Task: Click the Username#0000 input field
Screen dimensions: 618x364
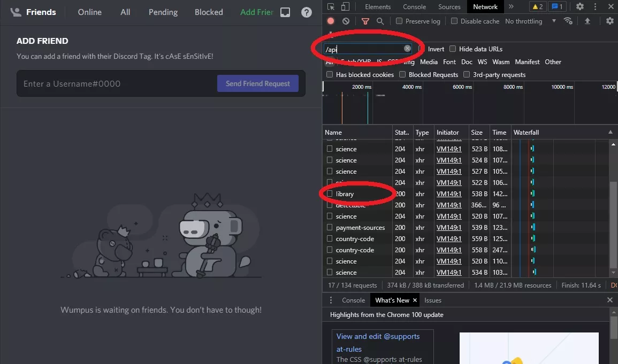Action: coord(117,83)
